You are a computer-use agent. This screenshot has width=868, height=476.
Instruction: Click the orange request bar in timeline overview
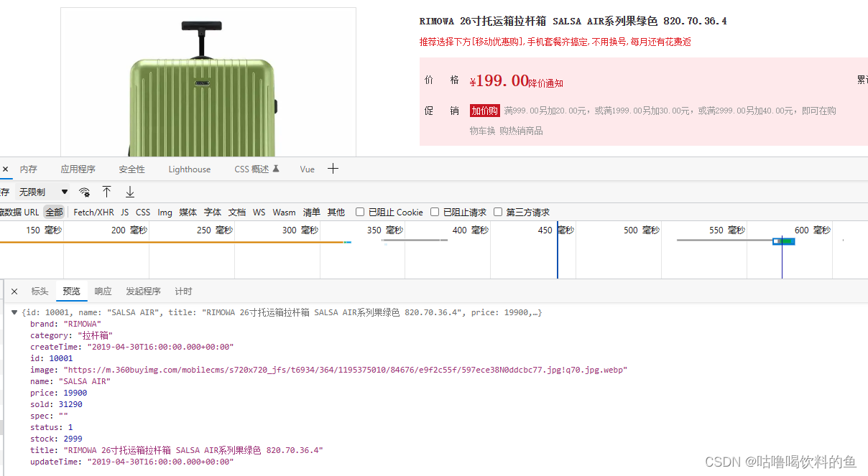tap(172, 242)
